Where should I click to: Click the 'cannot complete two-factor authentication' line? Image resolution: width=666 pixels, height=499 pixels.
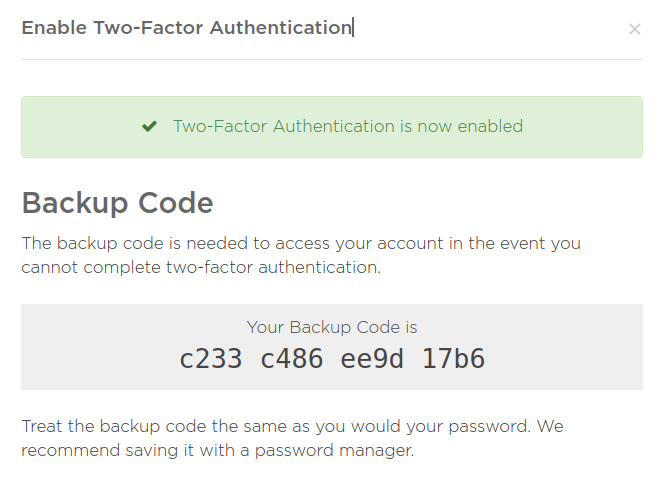[x=200, y=267]
